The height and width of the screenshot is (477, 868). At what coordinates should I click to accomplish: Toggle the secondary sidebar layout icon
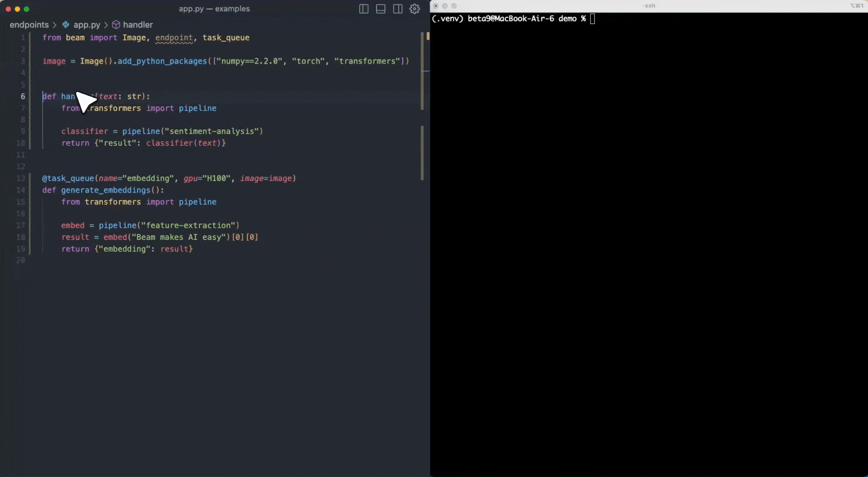click(x=398, y=9)
